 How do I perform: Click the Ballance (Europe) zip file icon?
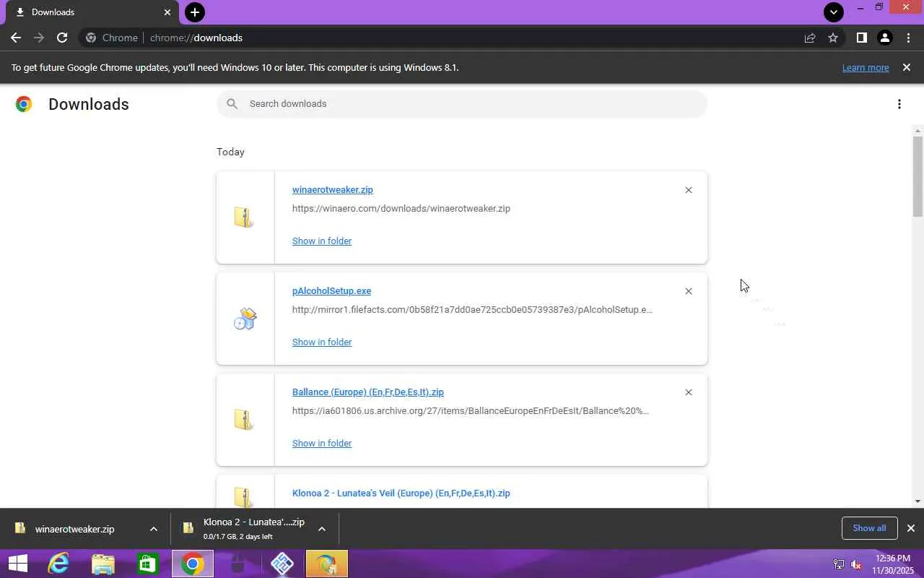pyautogui.click(x=244, y=419)
